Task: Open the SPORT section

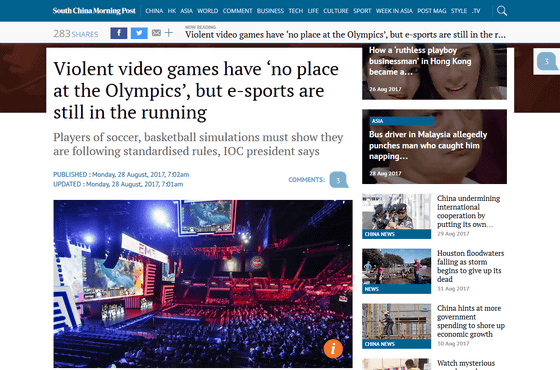Action: pyautogui.click(x=362, y=11)
